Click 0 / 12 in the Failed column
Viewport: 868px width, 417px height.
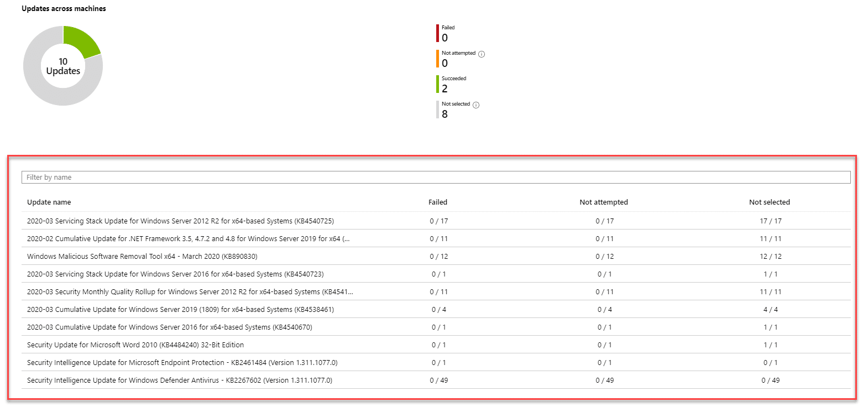pos(439,256)
